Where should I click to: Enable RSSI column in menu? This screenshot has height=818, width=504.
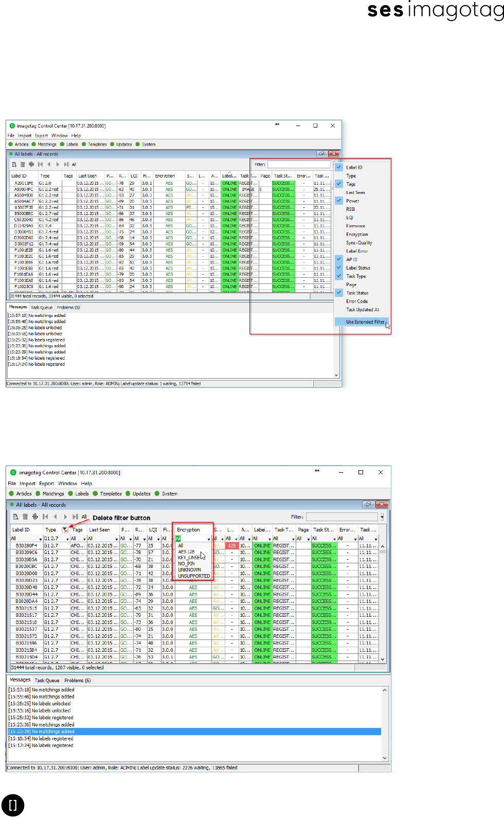point(350,209)
